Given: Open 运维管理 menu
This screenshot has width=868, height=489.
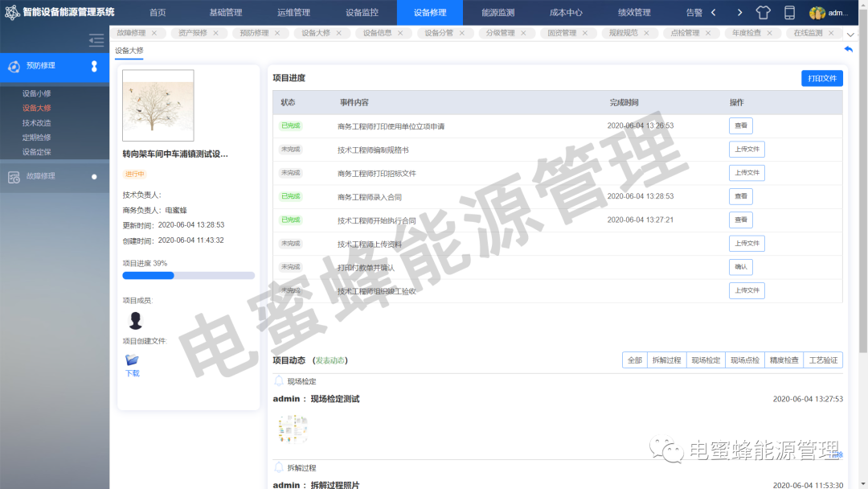Looking at the screenshot, I should coord(294,12).
